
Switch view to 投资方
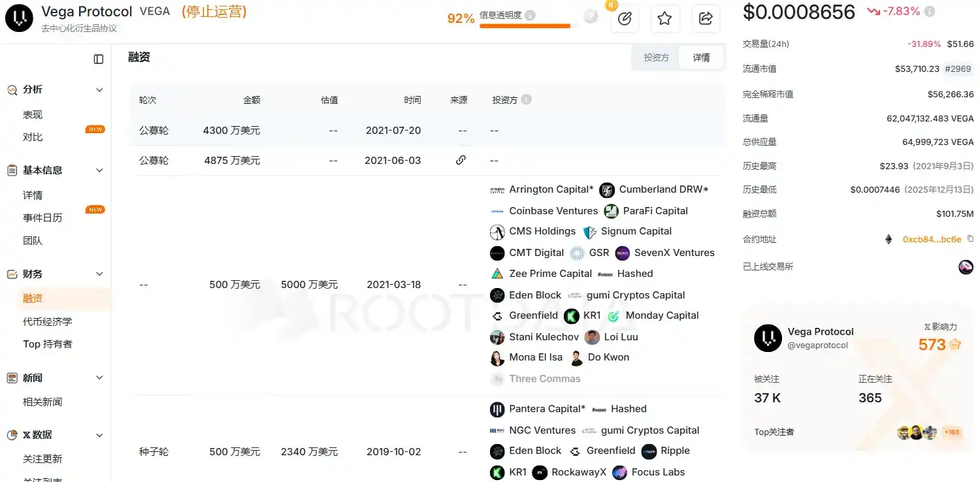(656, 57)
